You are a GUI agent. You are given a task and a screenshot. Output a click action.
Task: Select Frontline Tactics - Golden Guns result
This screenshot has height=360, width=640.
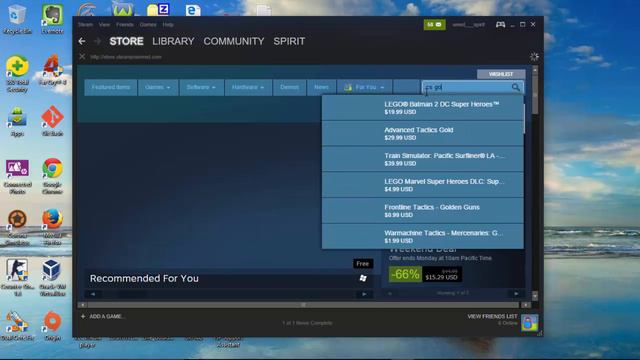[422, 211]
